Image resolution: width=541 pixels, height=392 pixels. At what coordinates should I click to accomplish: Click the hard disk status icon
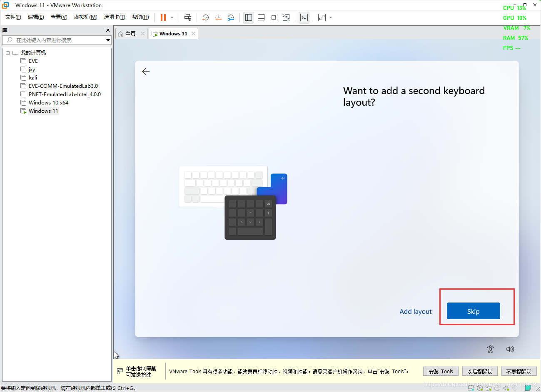[x=471, y=388]
